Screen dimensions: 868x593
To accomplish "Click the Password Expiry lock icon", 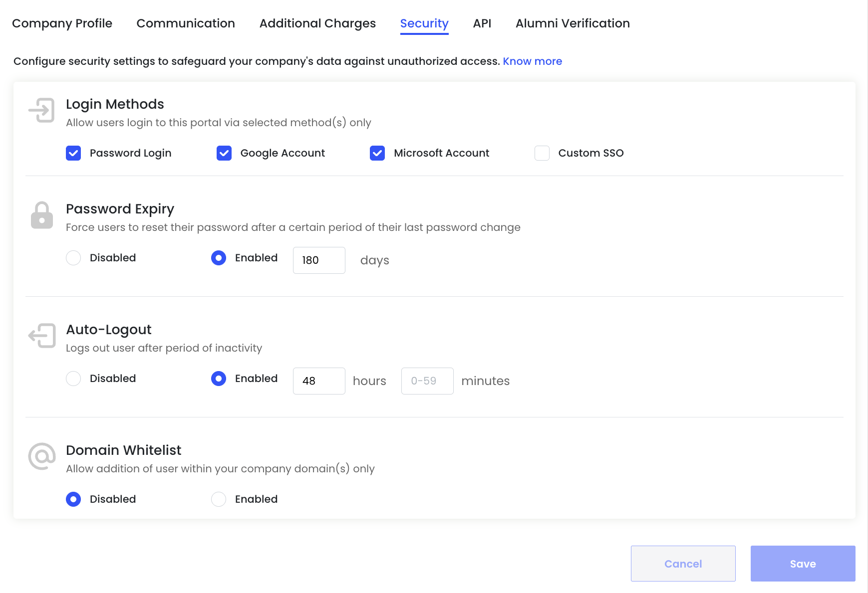I will (x=42, y=215).
